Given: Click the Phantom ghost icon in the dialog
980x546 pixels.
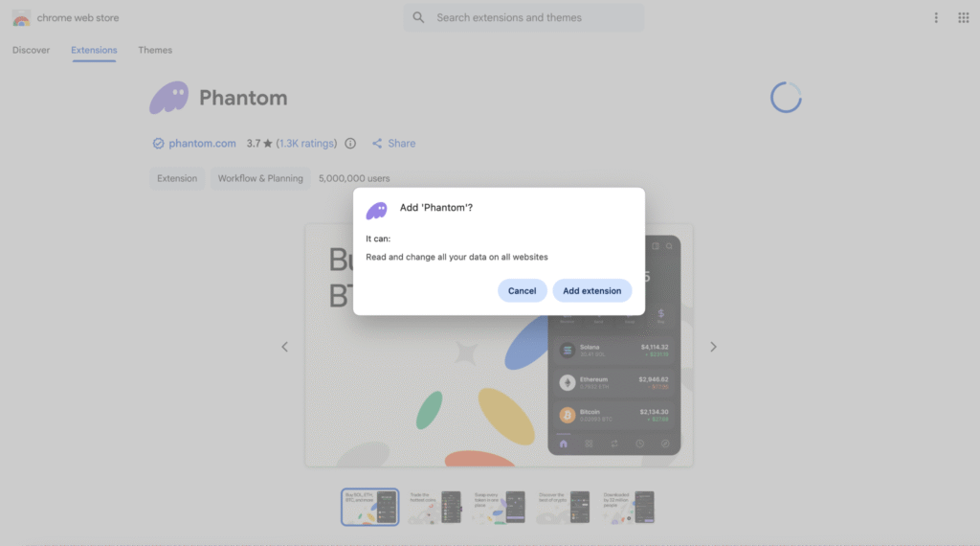Looking at the screenshot, I should (376, 211).
